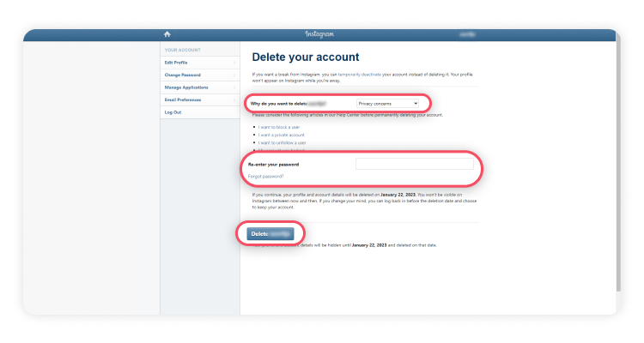This screenshot has width=644, height=343.
Task: Click chevron next to Edit Profile
Action: (234, 63)
